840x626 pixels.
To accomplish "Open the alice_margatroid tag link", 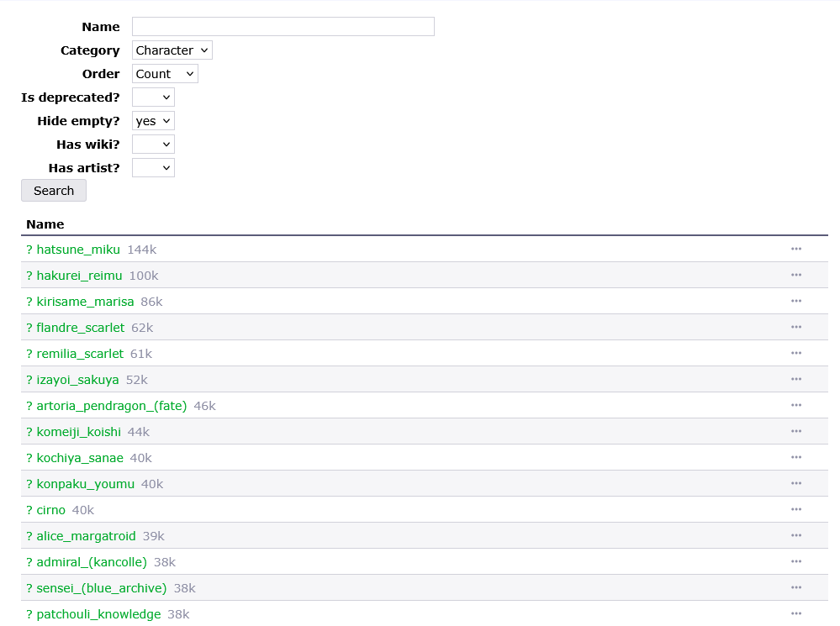I will coord(86,537).
